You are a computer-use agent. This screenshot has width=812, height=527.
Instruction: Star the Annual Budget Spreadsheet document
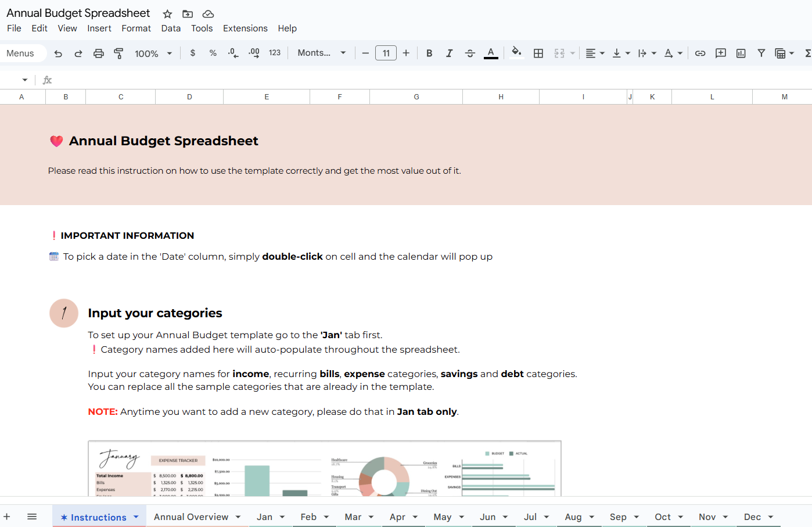[x=167, y=14]
